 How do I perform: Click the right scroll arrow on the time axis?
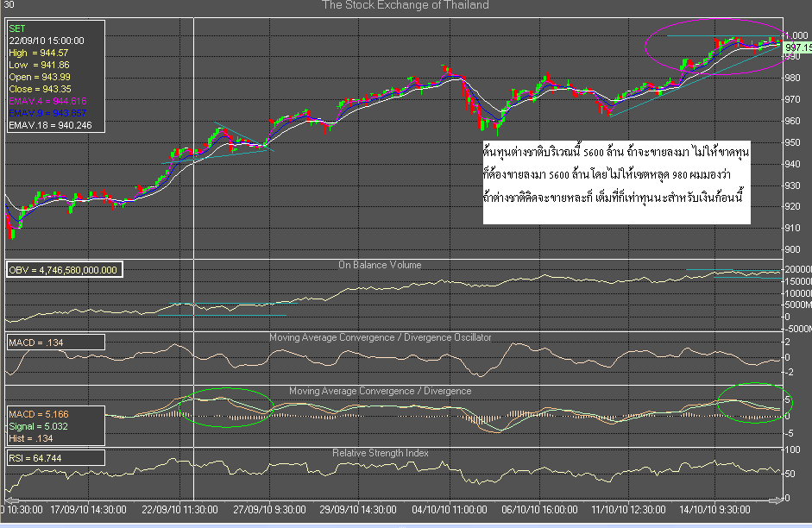tap(776, 500)
